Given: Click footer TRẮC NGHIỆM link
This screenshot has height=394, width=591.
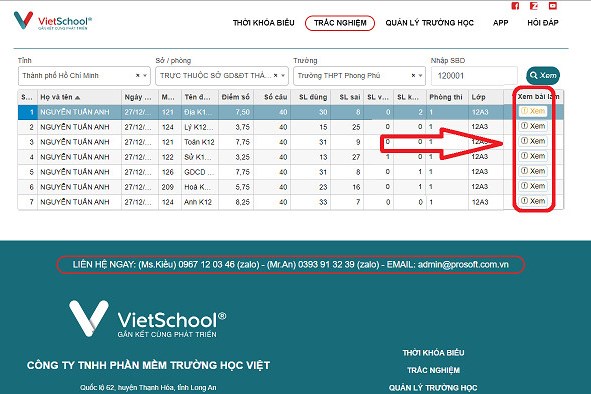Looking at the screenshot, I should pos(433,370).
